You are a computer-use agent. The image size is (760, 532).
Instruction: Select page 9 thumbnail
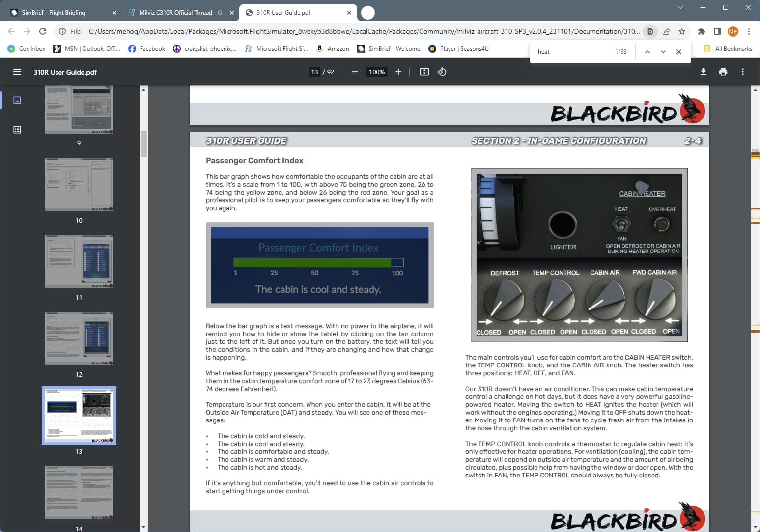pyautogui.click(x=79, y=110)
